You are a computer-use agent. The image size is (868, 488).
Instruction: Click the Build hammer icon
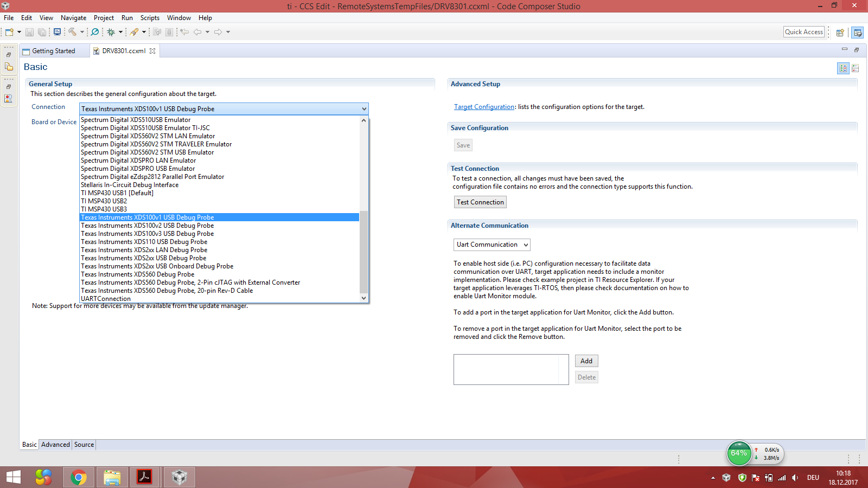point(72,32)
